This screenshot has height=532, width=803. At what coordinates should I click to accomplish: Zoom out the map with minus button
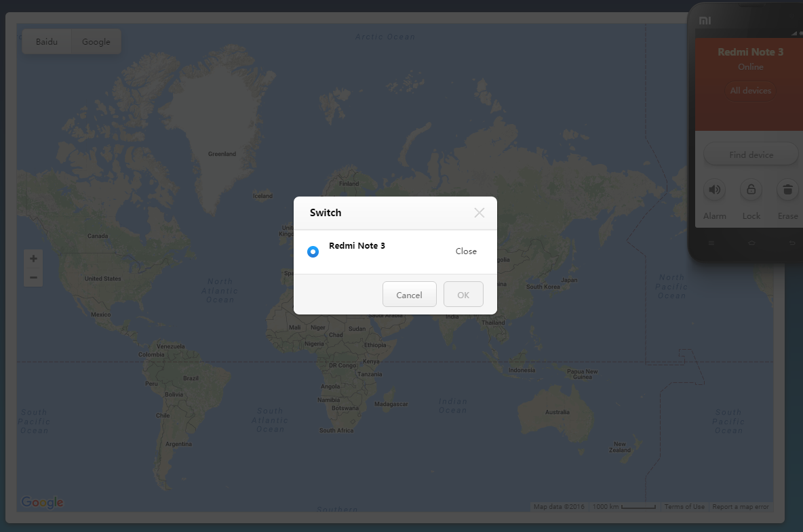(x=33, y=278)
